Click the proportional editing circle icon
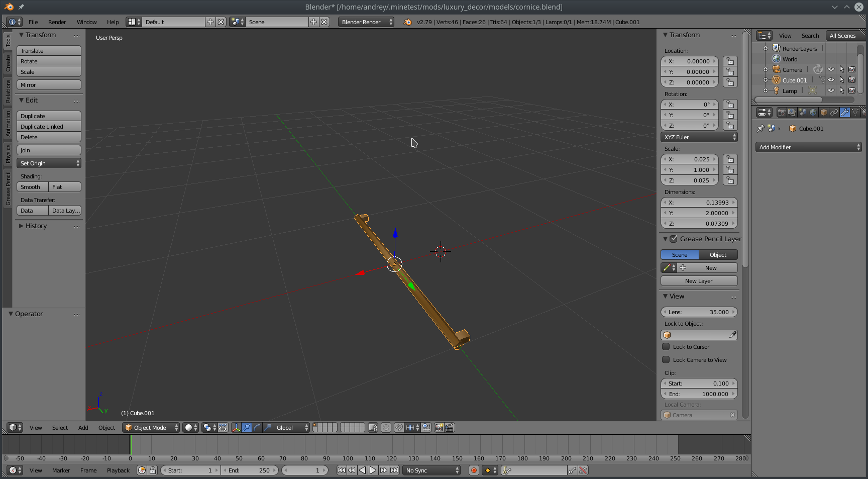This screenshot has height=479, width=868. [386, 428]
